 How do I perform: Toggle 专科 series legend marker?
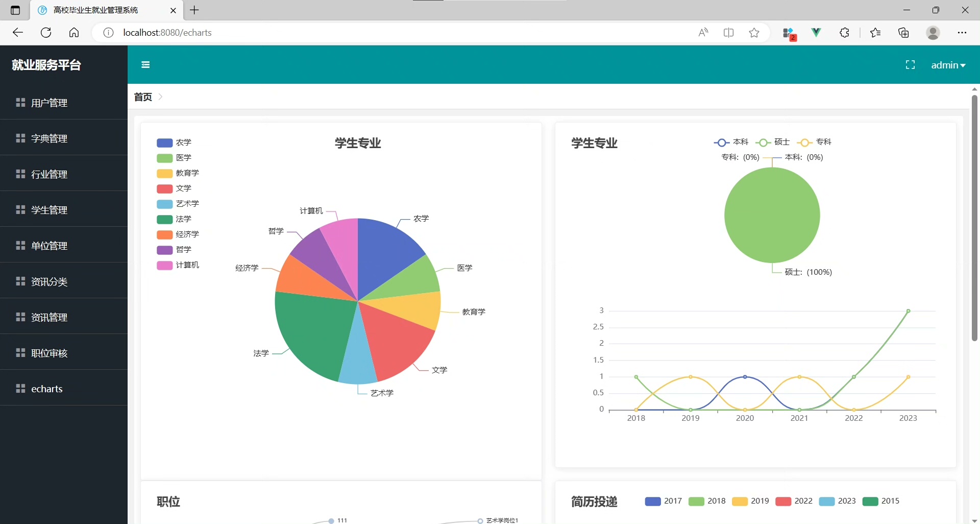804,142
